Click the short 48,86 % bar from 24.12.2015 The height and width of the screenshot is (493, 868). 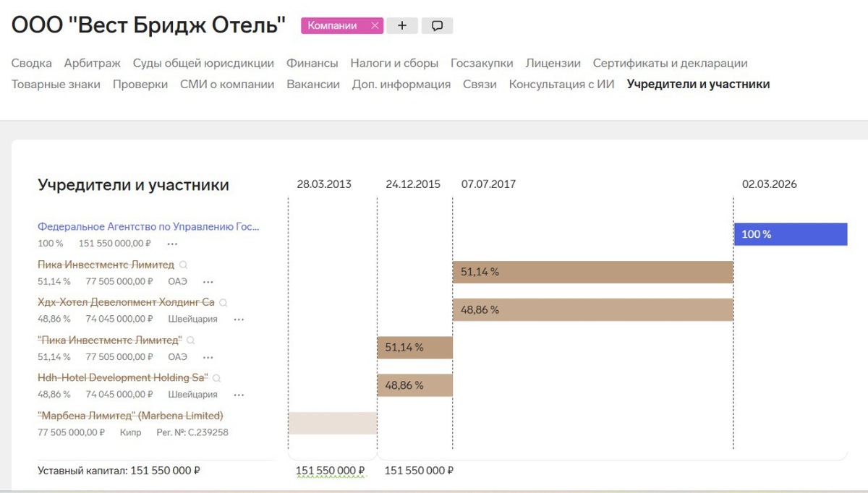(415, 385)
